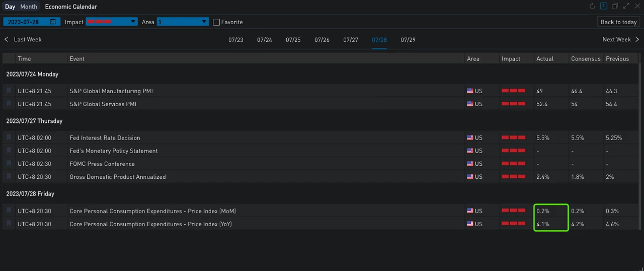
Task: Bookmark the S&P Global Manufacturing PMI event
Action: coord(9,91)
